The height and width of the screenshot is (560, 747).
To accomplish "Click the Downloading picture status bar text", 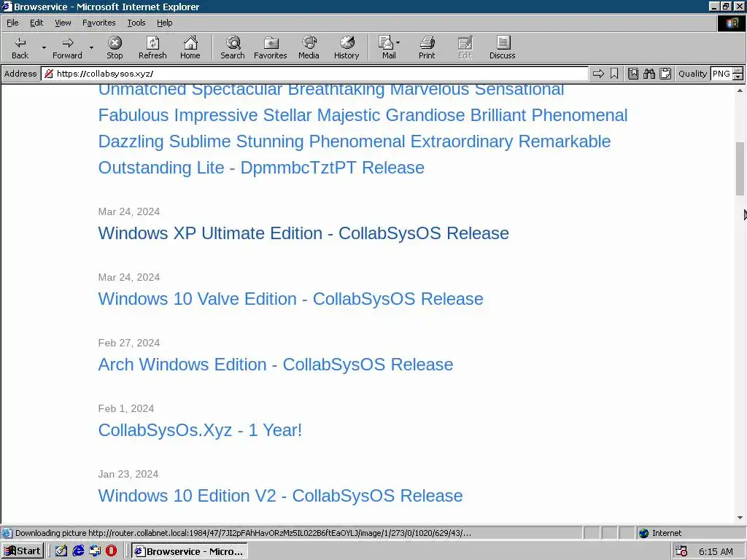I will 243,533.
